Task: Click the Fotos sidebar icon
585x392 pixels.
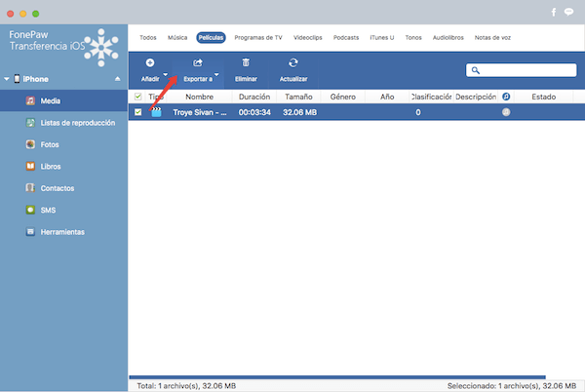Action: click(x=30, y=144)
